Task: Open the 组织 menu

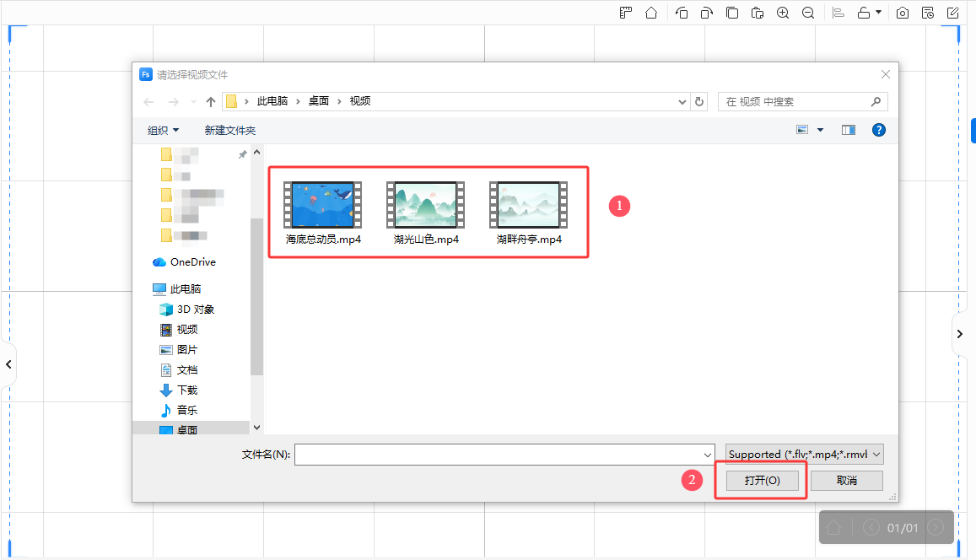Action: pyautogui.click(x=163, y=130)
